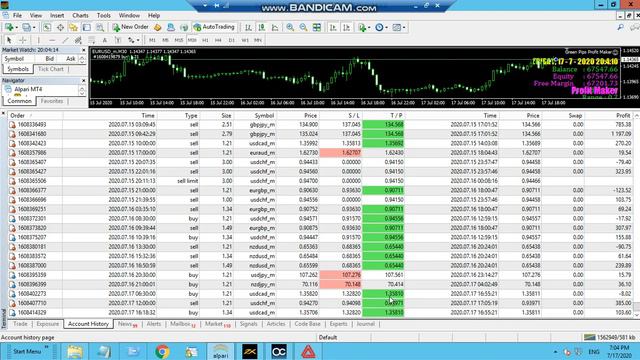Switch chart to line chart icon
The image size is (640, 360).
point(275,27)
